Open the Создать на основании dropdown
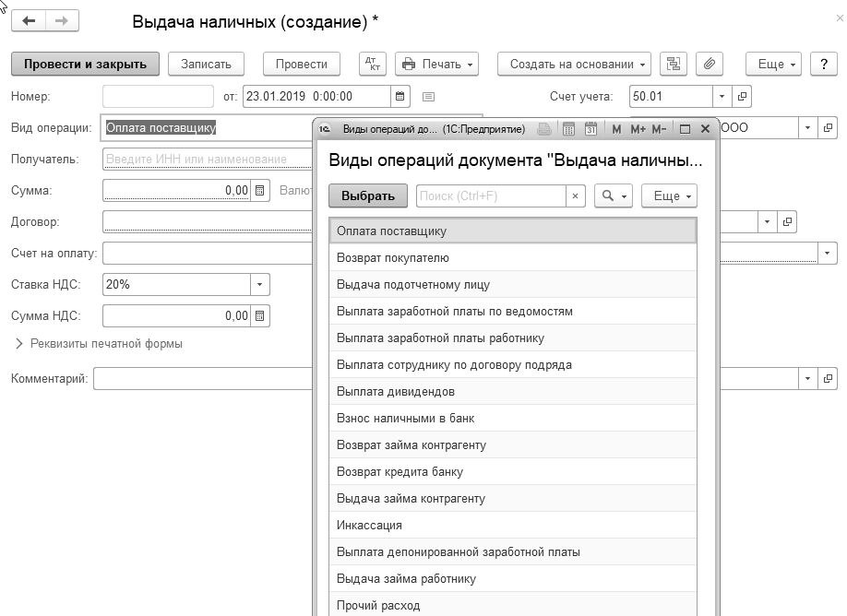 (574, 65)
